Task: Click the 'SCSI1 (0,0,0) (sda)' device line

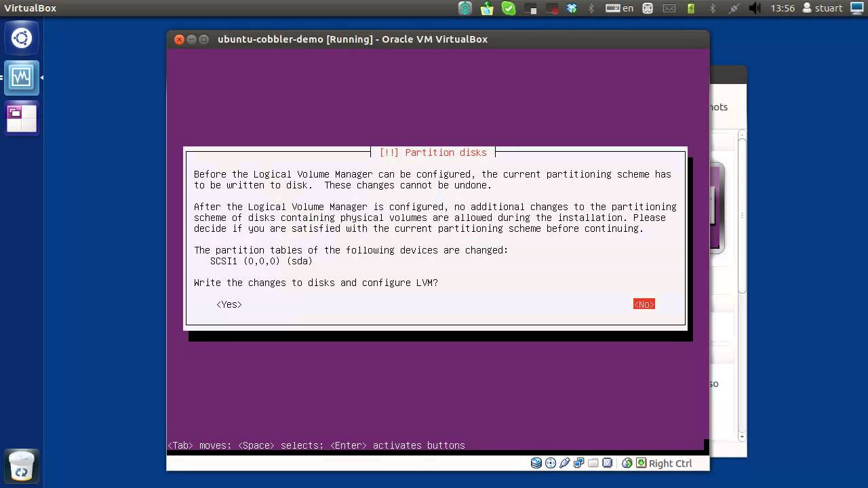Action: click(x=261, y=261)
